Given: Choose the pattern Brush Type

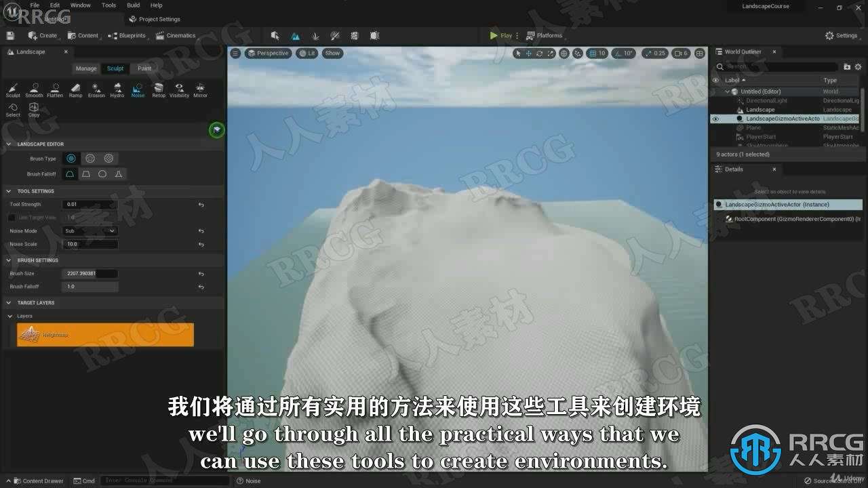Looking at the screenshot, I should 108,158.
